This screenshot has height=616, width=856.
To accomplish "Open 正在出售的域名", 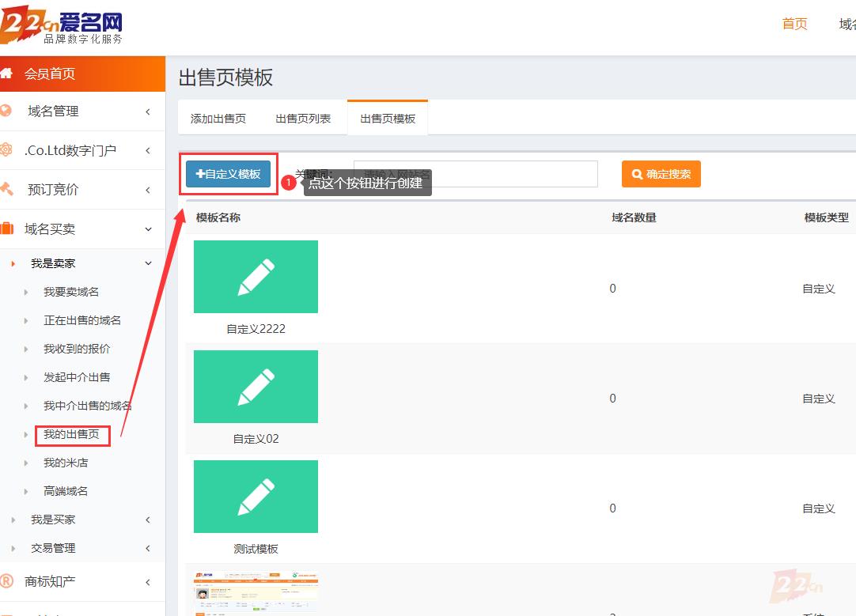I will 82,320.
